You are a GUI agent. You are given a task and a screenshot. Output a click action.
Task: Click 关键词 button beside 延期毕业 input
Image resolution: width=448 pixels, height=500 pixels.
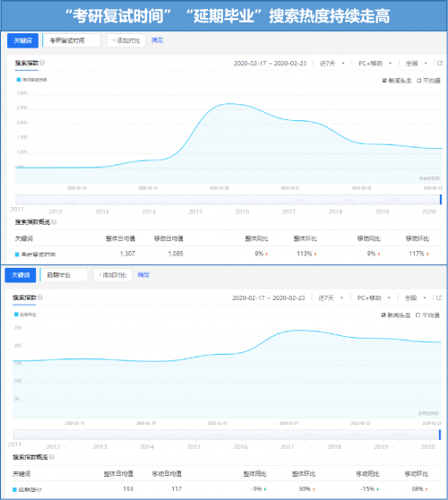(x=21, y=275)
